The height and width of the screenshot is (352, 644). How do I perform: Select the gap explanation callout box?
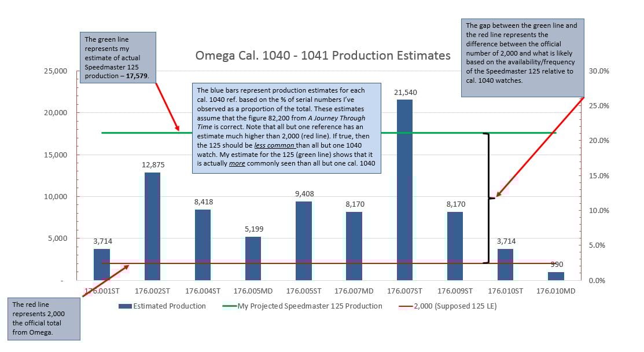click(522, 57)
